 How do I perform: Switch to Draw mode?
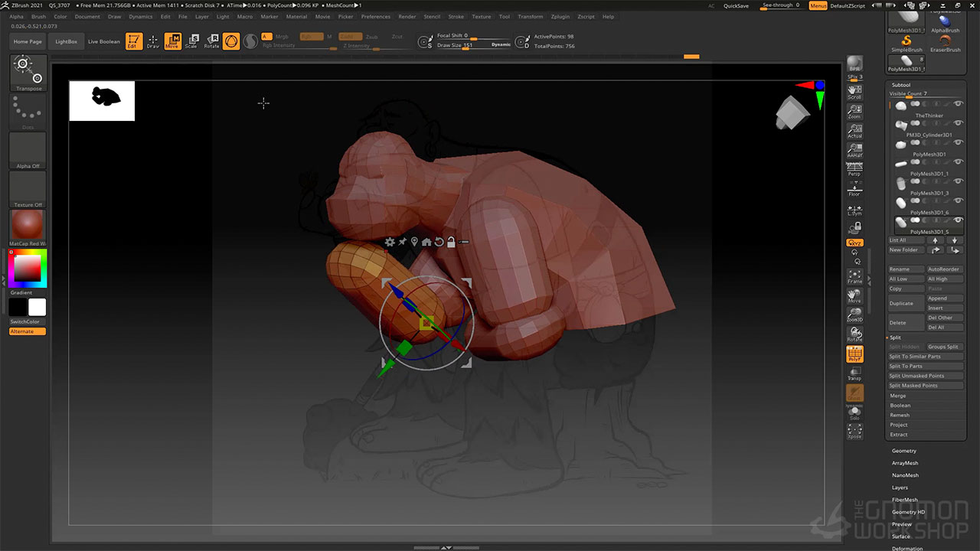153,41
